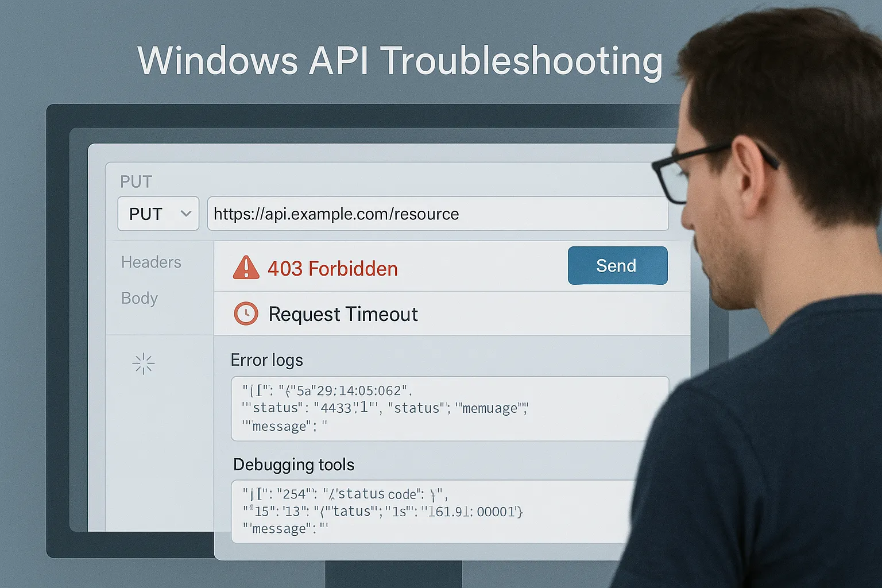This screenshot has height=588, width=882.
Task: Click the loading spinner icon in sidebar
Action: (x=144, y=364)
